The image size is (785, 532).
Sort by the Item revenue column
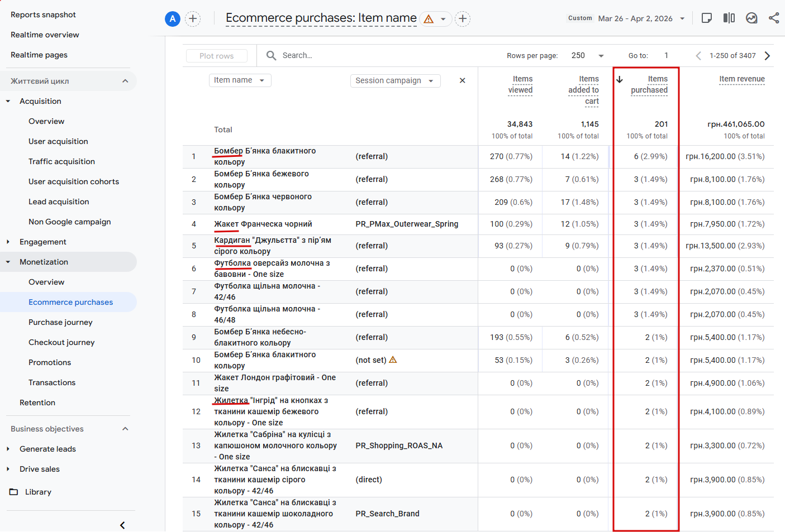pyautogui.click(x=741, y=79)
